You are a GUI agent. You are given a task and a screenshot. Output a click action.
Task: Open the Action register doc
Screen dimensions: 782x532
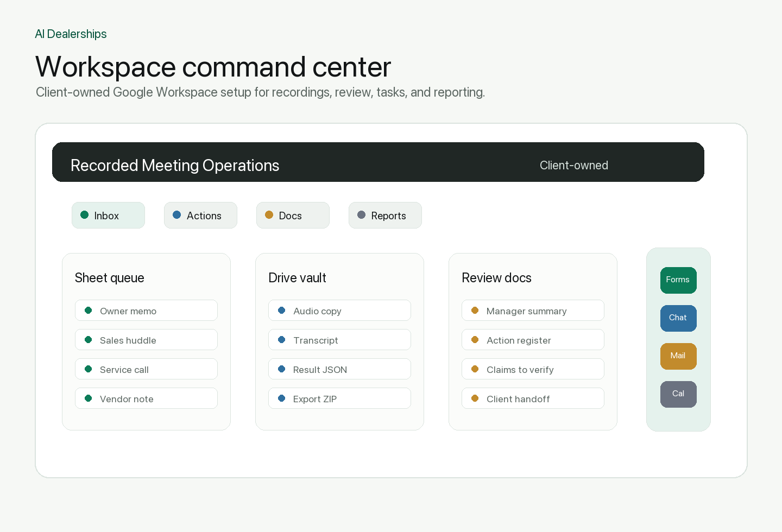point(533,340)
